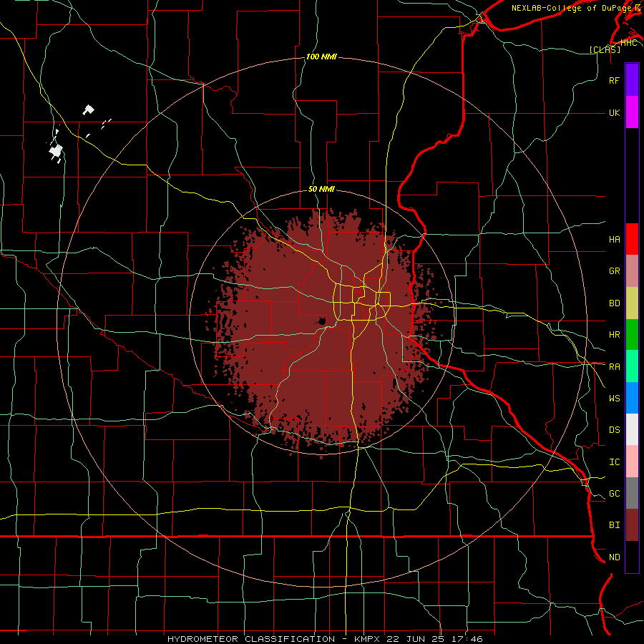Click the magenta UK legend color swatch
Image resolution: width=644 pixels, height=644 pixels.
[x=632, y=112]
